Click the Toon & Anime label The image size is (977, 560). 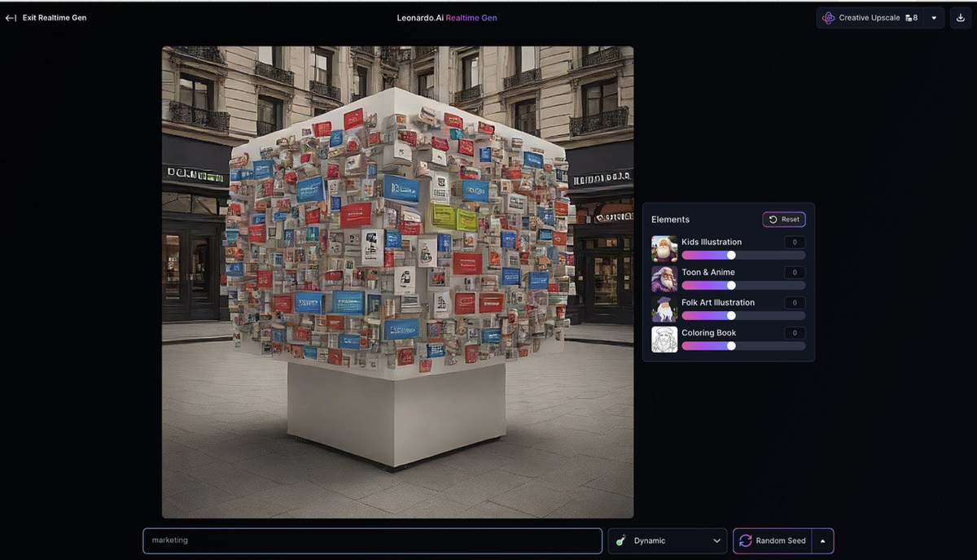tap(708, 272)
